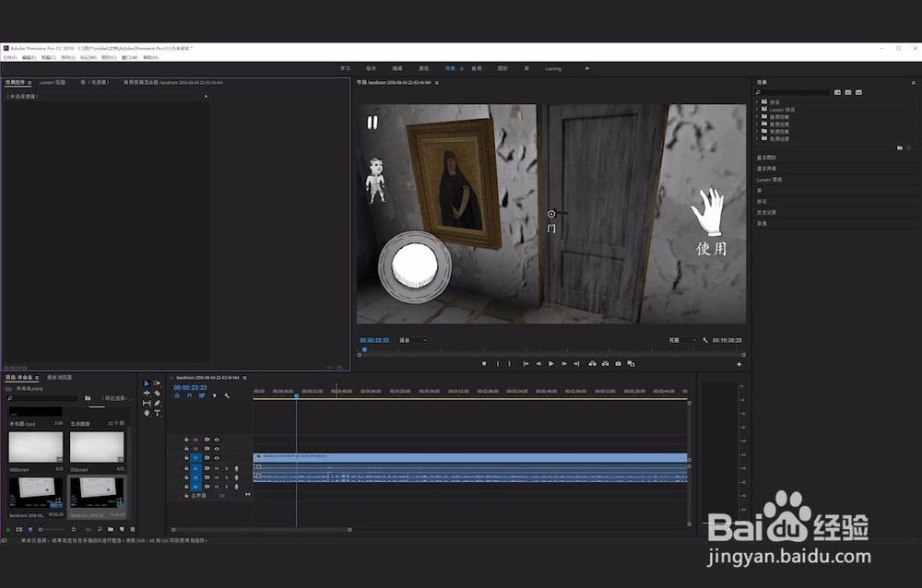The width and height of the screenshot is (922, 588).
Task: Toggle insert sequences as nests option
Action: pyautogui.click(x=177, y=395)
